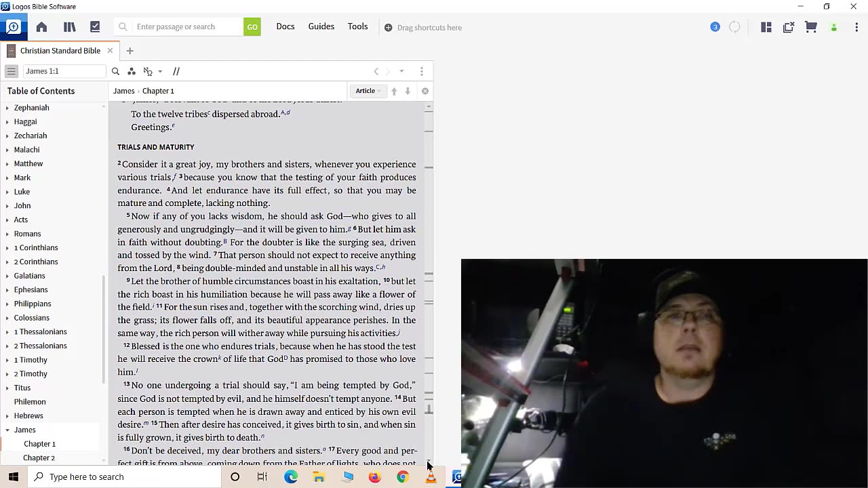868x488 pixels.
Task: Switch to Christian Standard Bible tab
Action: point(60,51)
